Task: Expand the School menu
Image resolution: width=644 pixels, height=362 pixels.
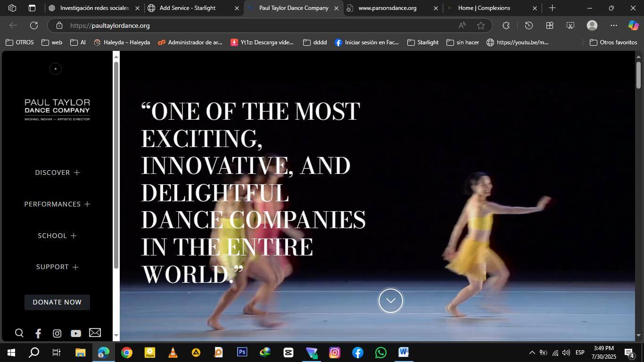Action: [x=57, y=236]
